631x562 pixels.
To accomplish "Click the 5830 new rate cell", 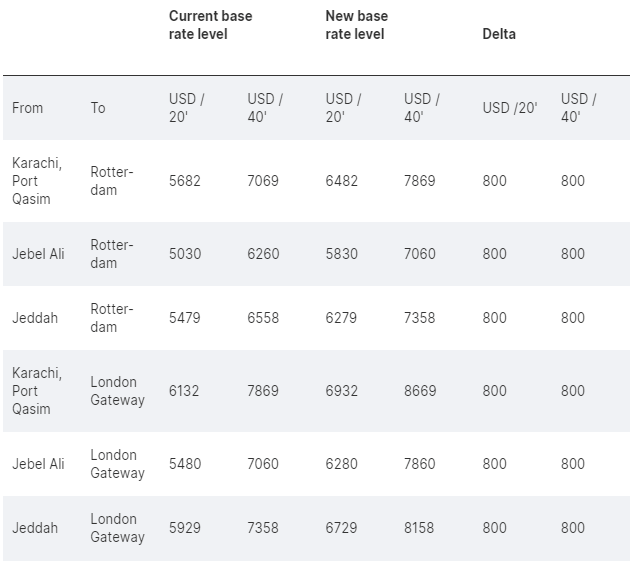I will (x=342, y=254).
